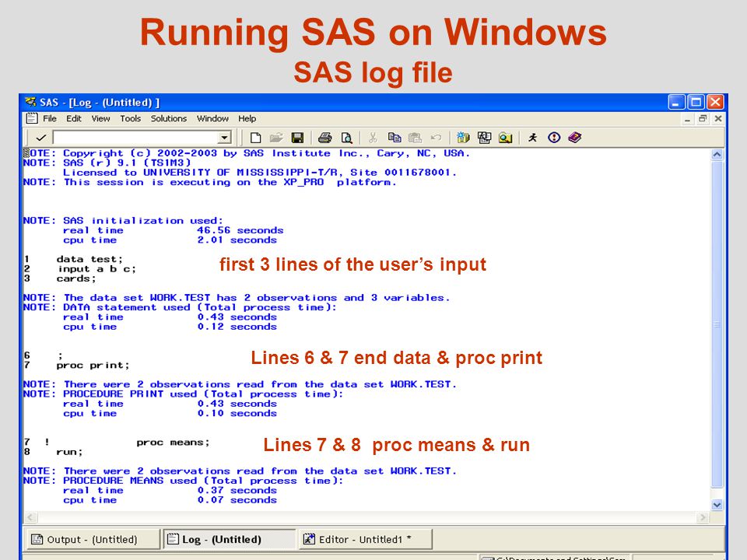Screen dimensions: 747x560
Task: Select the Log - (Untitled) tab
Action: (229, 540)
